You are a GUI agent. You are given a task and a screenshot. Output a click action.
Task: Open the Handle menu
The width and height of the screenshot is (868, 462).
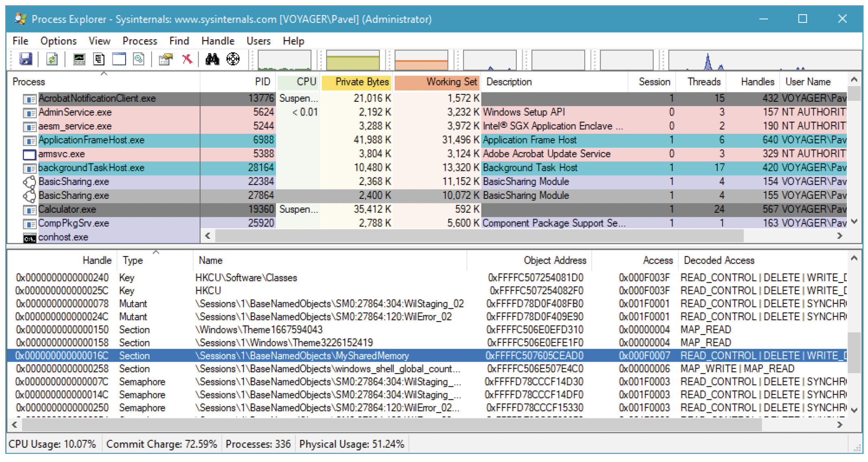[218, 41]
